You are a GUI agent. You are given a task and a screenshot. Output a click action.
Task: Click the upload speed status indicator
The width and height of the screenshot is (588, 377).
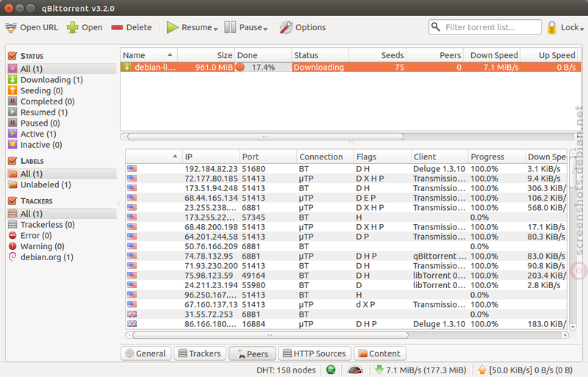coord(525,370)
